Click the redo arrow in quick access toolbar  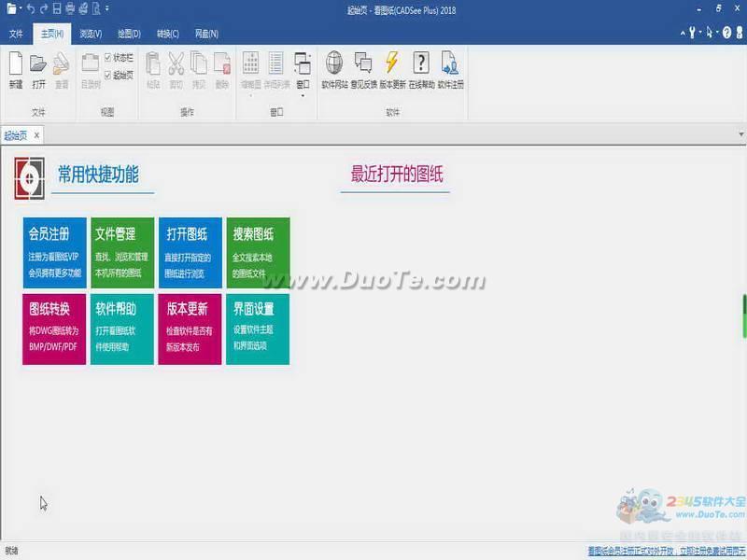pos(44,8)
